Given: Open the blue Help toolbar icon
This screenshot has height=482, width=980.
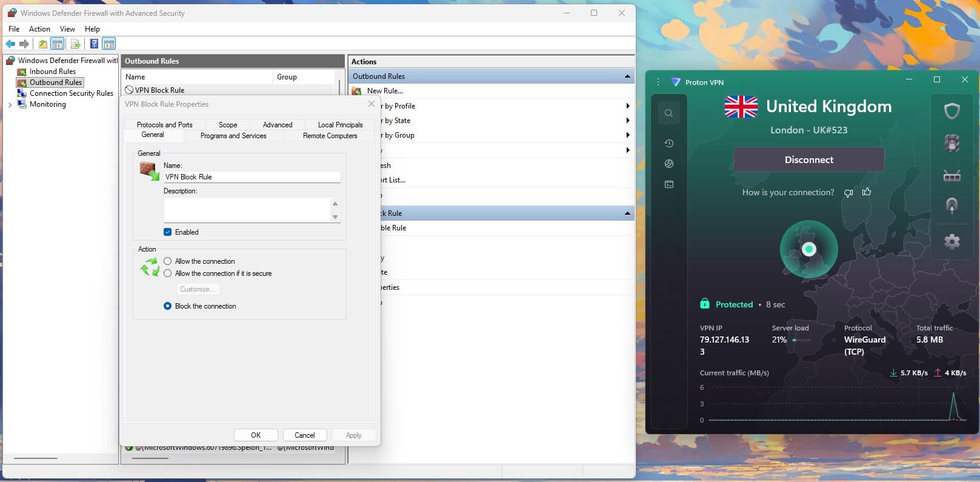Looking at the screenshot, I should tap(95, 44).
